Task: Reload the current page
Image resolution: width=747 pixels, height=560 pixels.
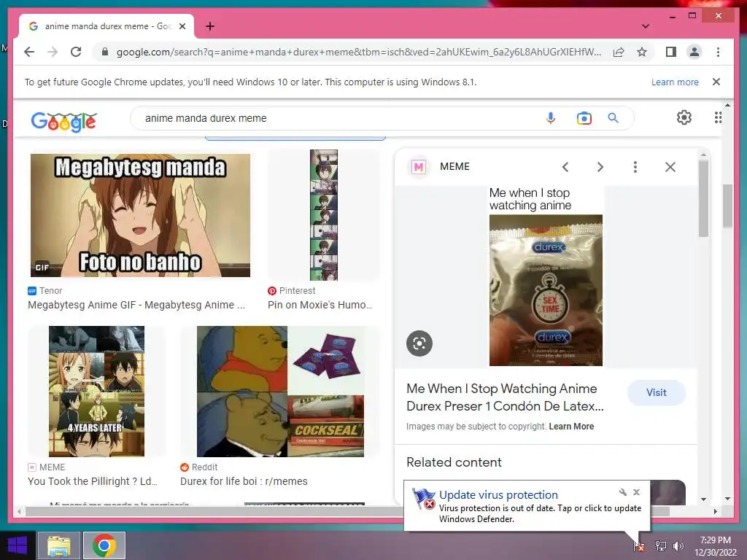Action: pos(76,52)
